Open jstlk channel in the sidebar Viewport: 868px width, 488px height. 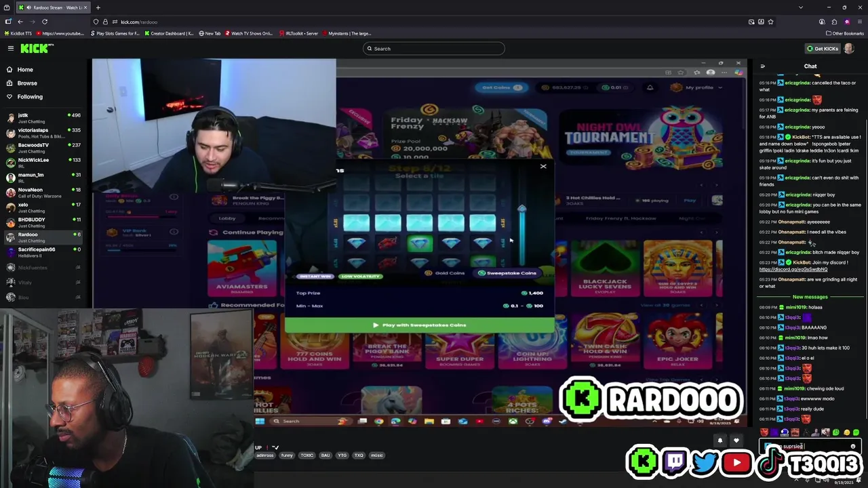[x=45, y=118]
